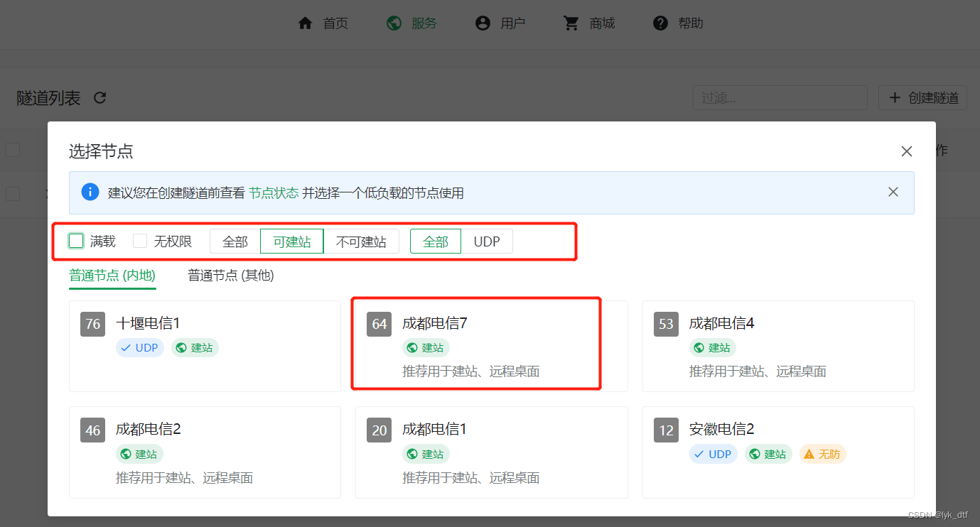Select 全部 in the 建站 filter group
The image size is (980, 527).
[235, 241]
